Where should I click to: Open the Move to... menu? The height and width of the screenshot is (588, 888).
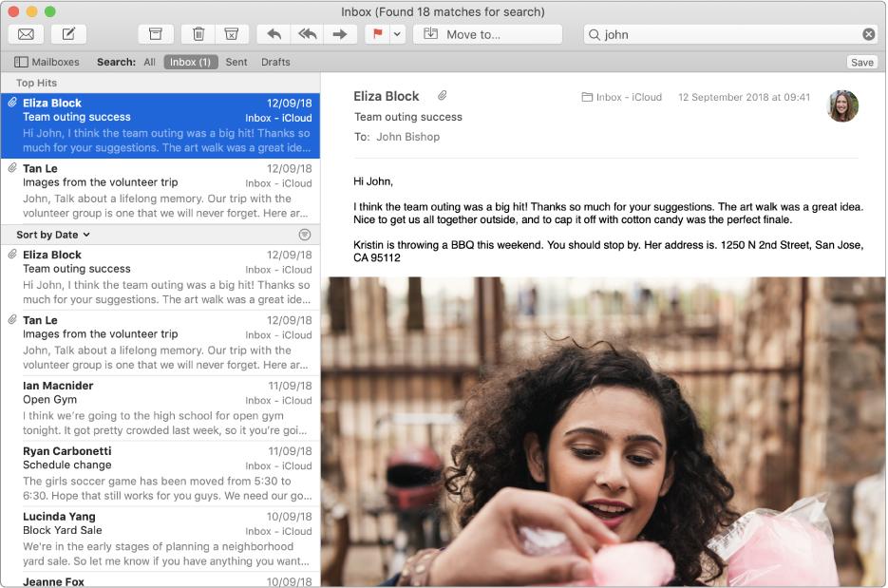(487, 33)
